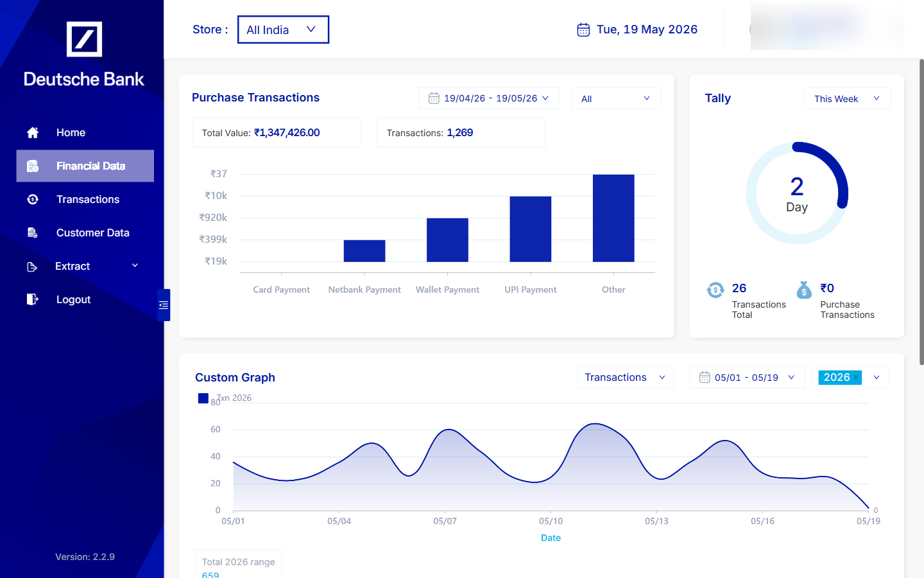The image size is (924, 578).
Task: Click the Home house icon
Action: (x=33, y=132)
